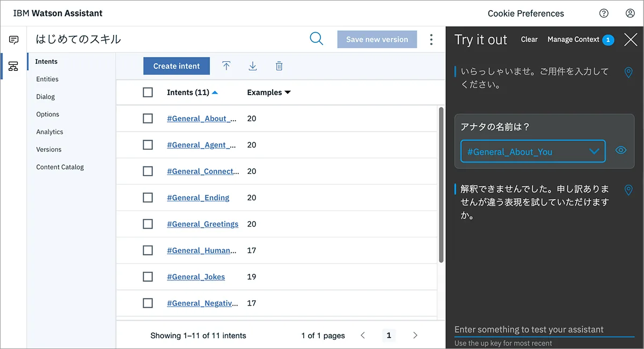Click Clear in Try it out
The height and width of the screenshot is (349, 644).
pos(529,39)
